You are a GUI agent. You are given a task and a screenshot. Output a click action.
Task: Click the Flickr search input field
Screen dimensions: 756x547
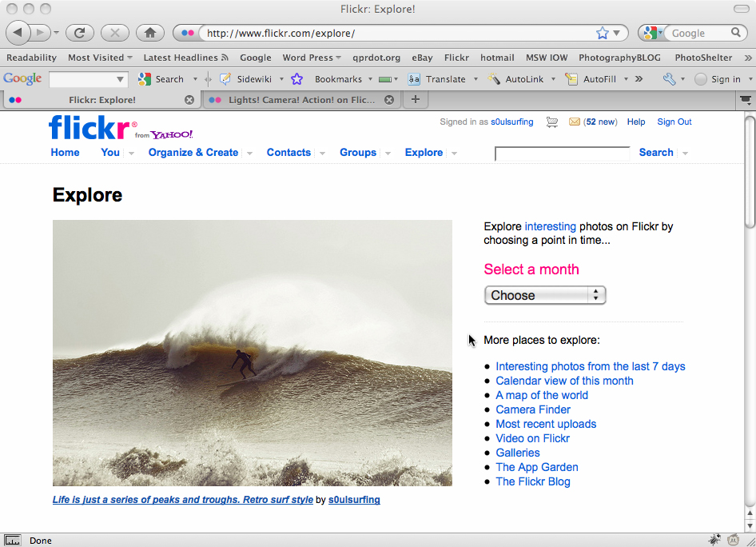point(563,154)
